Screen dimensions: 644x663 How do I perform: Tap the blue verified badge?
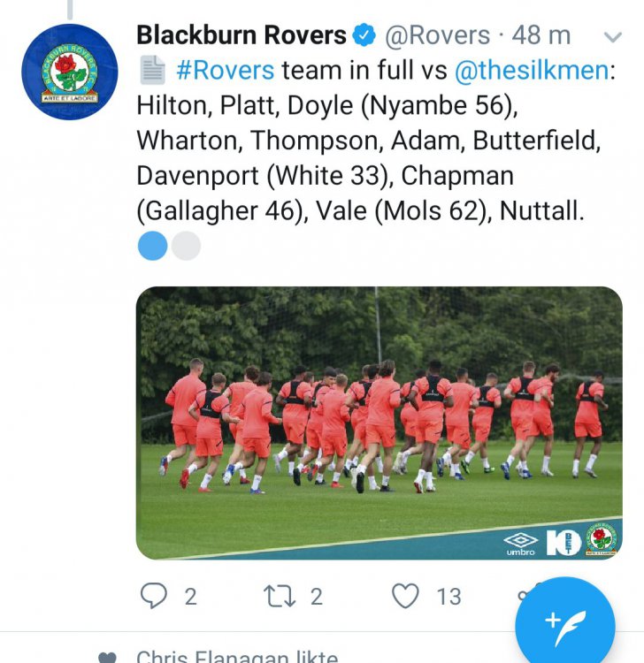(x=364, y=35)
